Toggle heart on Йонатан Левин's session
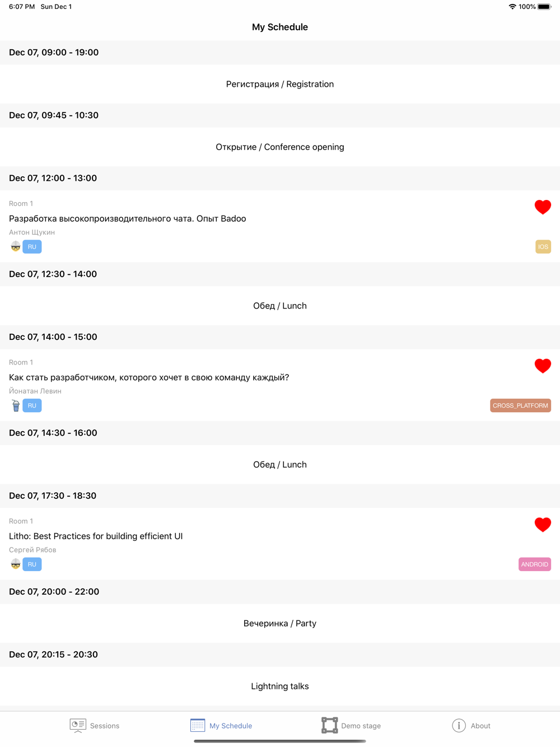 point(542,366)
